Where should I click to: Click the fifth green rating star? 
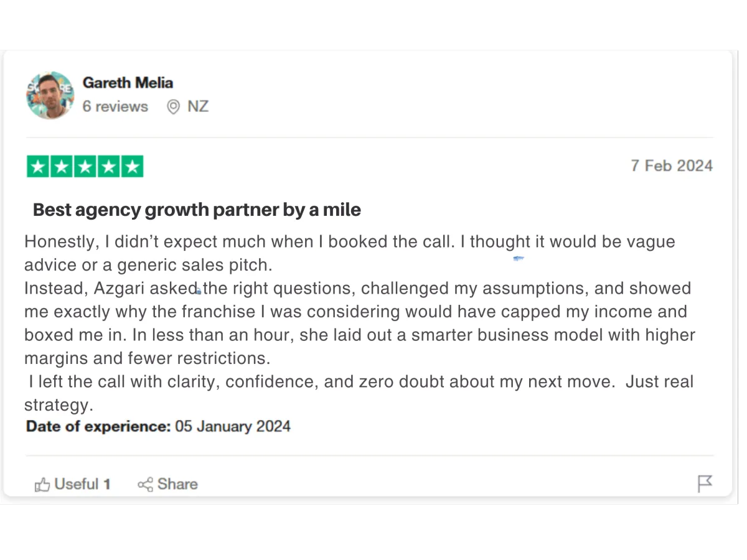click(x=132, y=167)
